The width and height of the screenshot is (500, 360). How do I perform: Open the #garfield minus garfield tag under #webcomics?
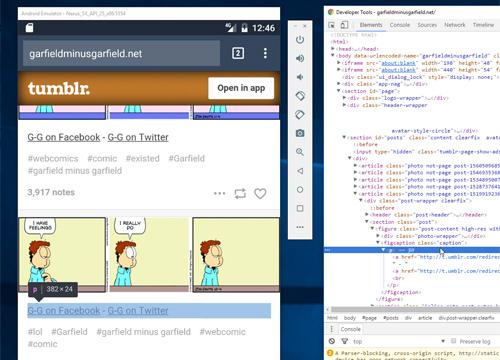click(x=75, y=171)
